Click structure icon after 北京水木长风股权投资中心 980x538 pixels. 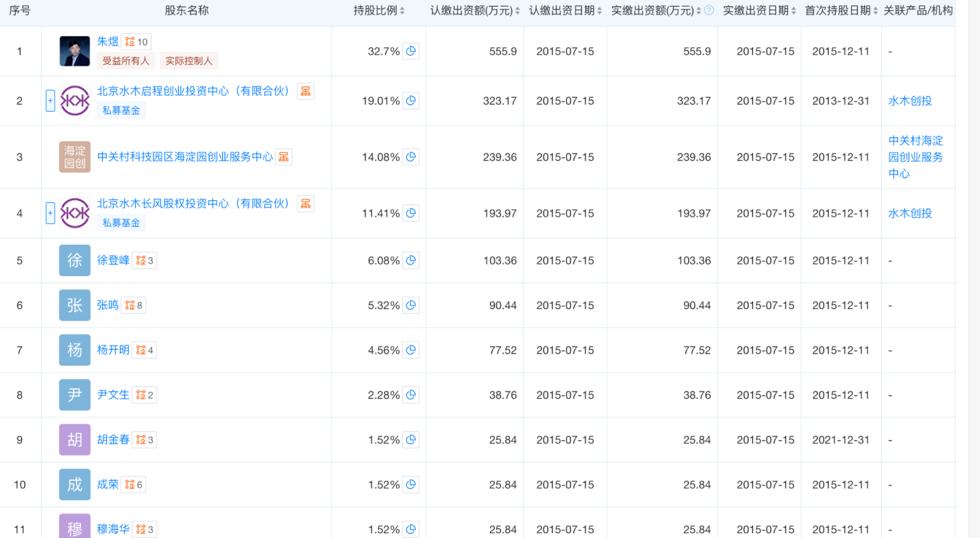[306, 204]
